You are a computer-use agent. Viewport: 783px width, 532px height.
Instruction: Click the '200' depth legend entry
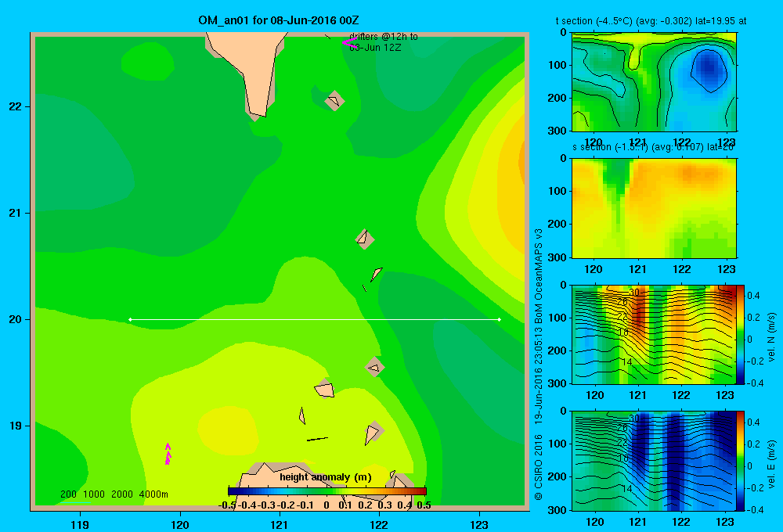(68, 494)
